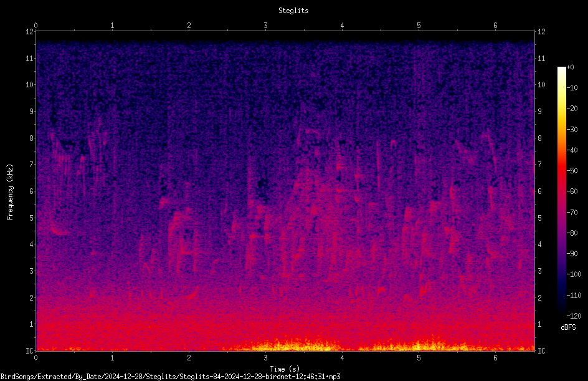
Task: Click the file path text at the bottom
Action: (x=170, y=377)
